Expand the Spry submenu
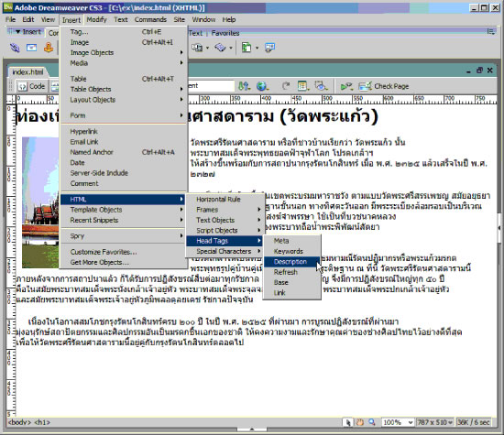Image resolution: width=504 pixels, height=435 pixels. click(x=123, y=235)
